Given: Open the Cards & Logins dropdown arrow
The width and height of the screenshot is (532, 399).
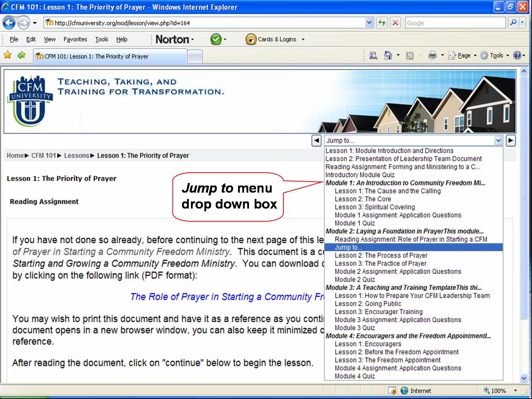Looking at the screenshot, I should click(303, 40).
